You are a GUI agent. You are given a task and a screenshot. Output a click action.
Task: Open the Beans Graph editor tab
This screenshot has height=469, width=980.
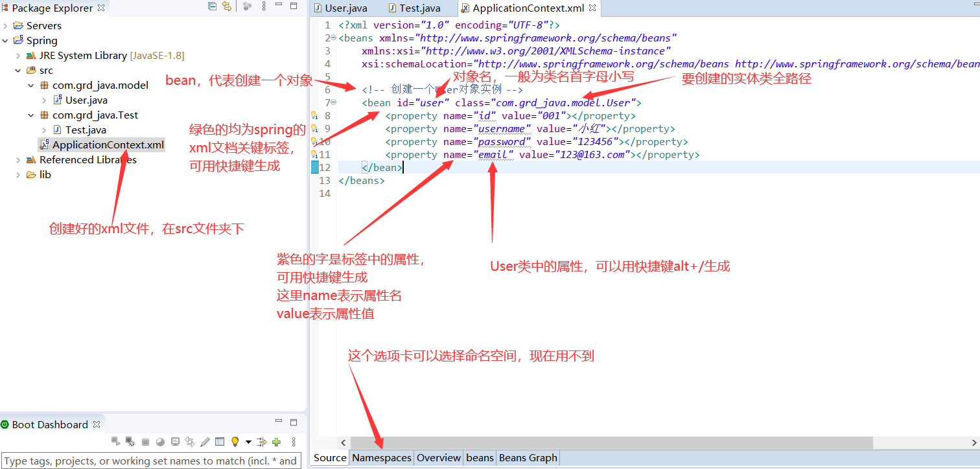point(528,457)
